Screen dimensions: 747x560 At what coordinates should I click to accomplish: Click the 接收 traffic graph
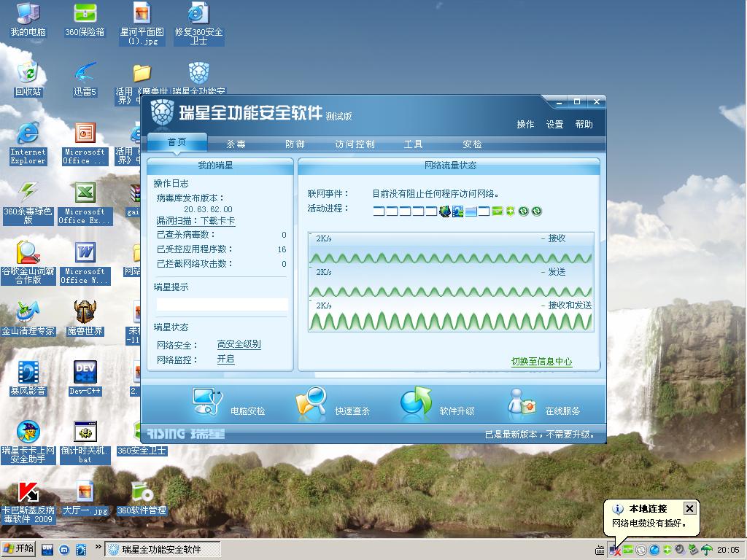(x=451, y=249)
